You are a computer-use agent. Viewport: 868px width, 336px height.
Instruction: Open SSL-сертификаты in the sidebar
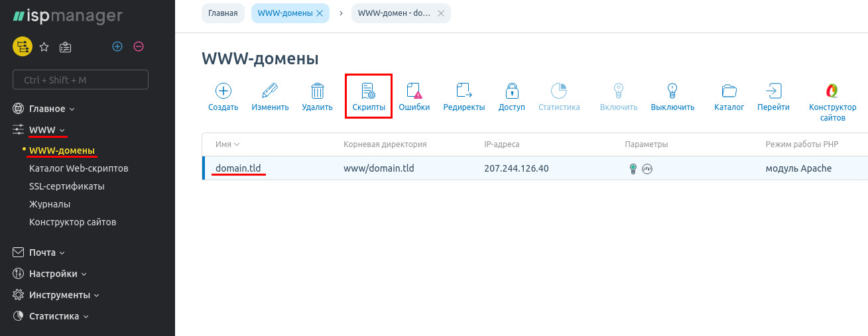[67, 186]
